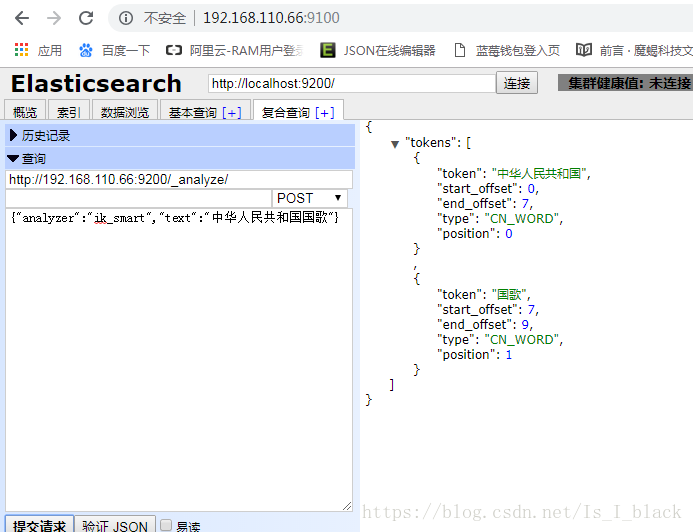The height and width of the screenshot is (532, 693).
Task: Click the 验证 JSON button
Action: tap(115, 524)
